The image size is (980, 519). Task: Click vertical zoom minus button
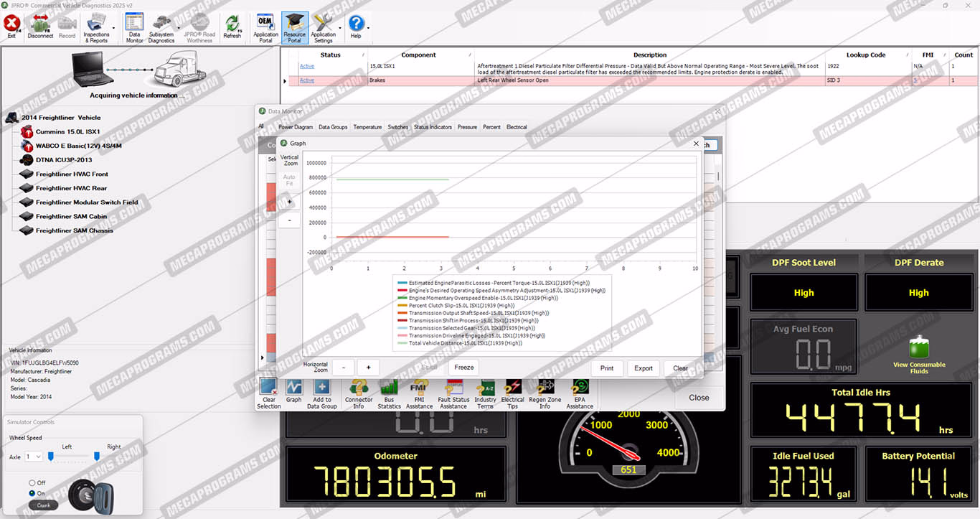pos(289,220)
